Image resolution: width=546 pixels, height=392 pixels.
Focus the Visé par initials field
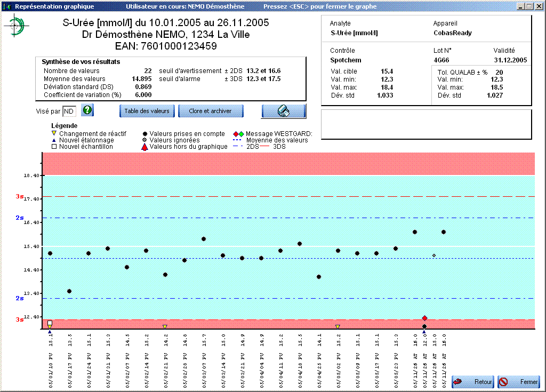tap(69, 111)
